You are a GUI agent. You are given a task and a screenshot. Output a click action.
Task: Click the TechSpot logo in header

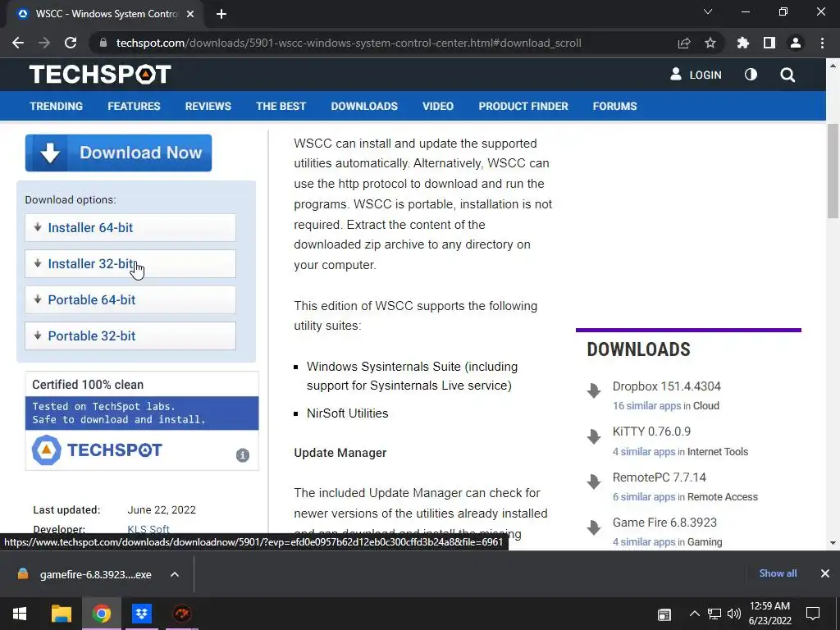click(x=100, y=75)
